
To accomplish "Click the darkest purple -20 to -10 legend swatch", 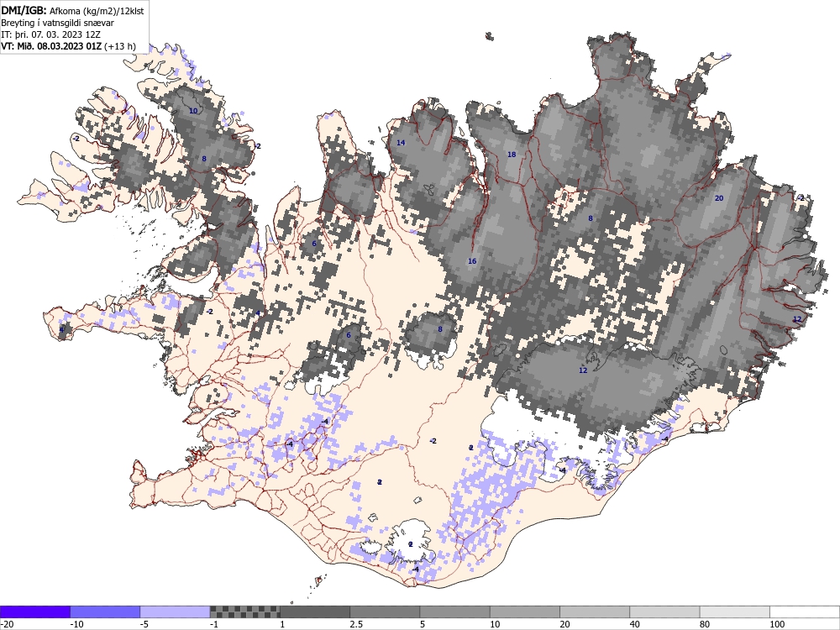I will (34, 612).
